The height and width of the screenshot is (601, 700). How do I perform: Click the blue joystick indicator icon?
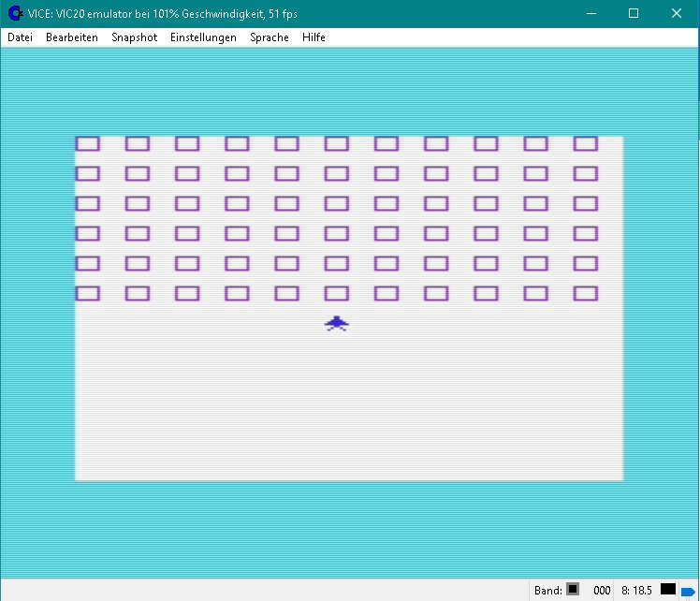[688, 592]
